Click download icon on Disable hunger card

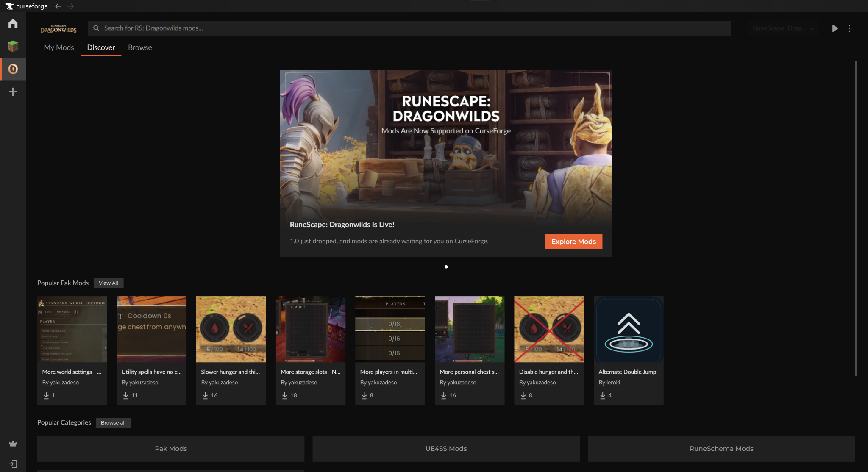(x=523, y=395)
